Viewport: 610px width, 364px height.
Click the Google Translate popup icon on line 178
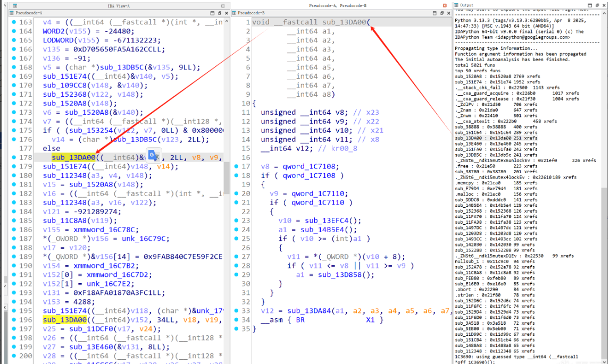[154, 156]
